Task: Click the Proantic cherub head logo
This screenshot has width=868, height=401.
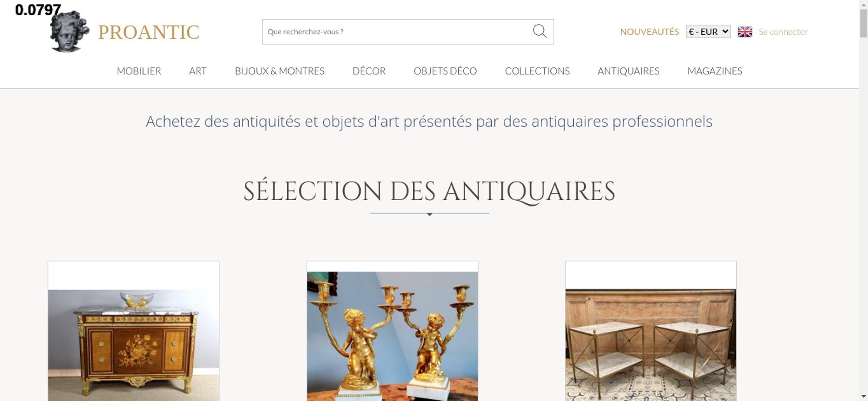Action: (69, 31)
